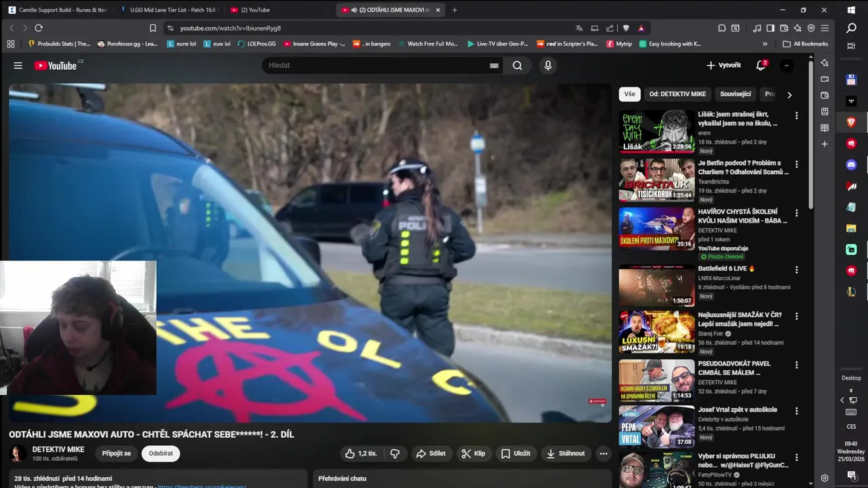Click the YouTube search magnifier button
This screenshot has height=488, width=868.
pos(517,65)
